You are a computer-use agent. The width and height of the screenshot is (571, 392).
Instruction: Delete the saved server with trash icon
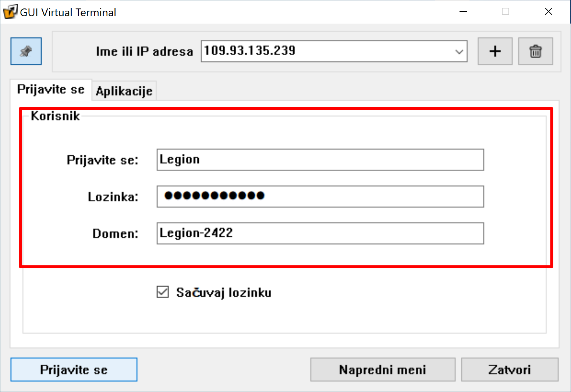[x=535, y=51]
